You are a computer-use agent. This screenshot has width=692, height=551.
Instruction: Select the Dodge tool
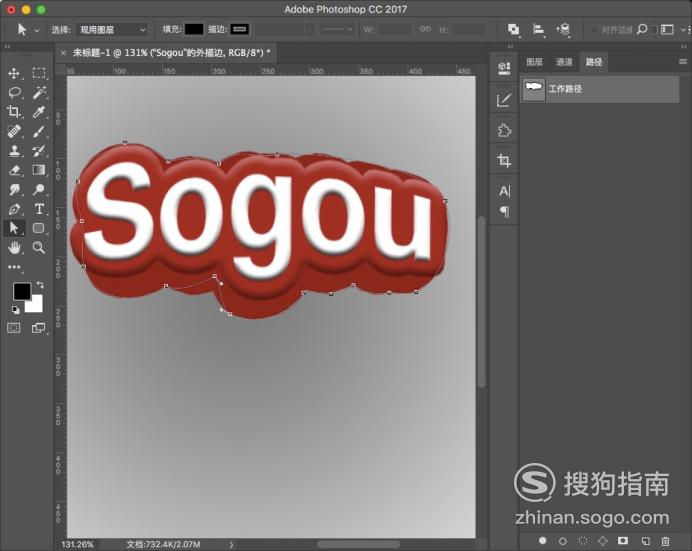(39, 190)
